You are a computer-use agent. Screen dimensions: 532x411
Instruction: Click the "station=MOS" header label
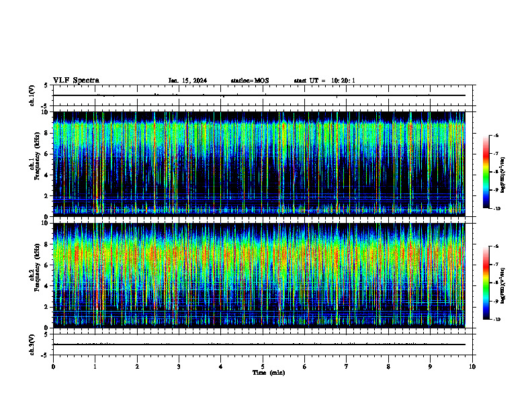tap(250, 81)
